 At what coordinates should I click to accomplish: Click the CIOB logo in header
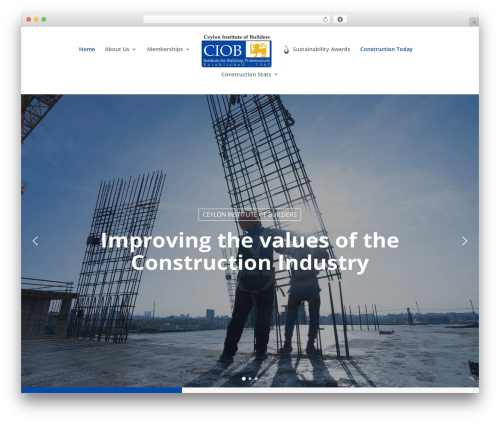click(236, 51)
